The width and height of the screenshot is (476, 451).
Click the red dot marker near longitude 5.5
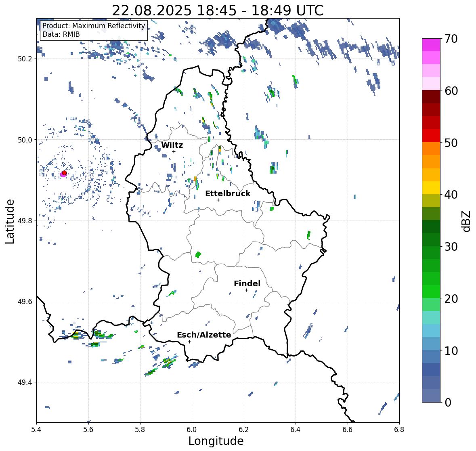point(64,173)
